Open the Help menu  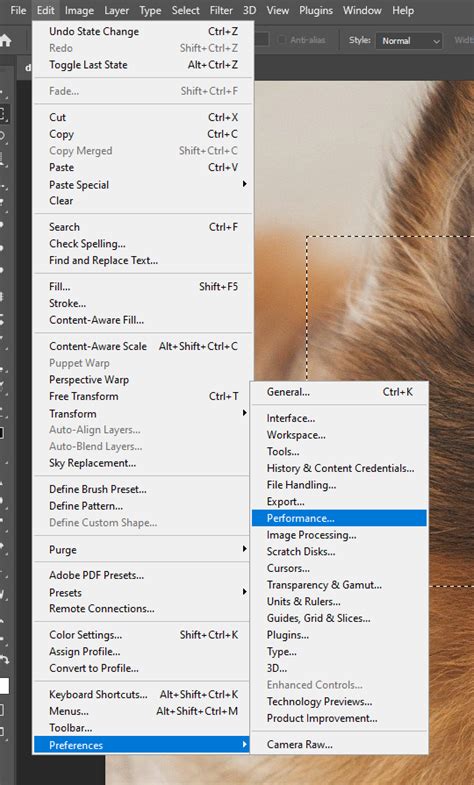[403, 10]
